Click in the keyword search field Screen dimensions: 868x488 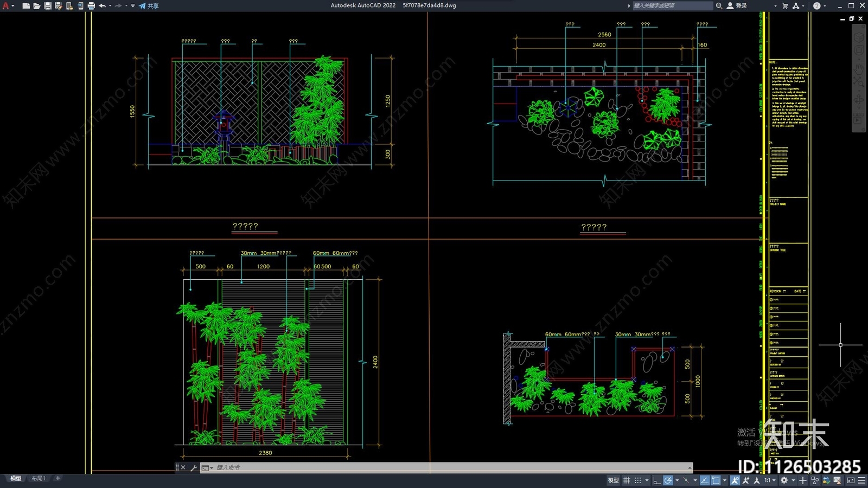click(673, 5)
